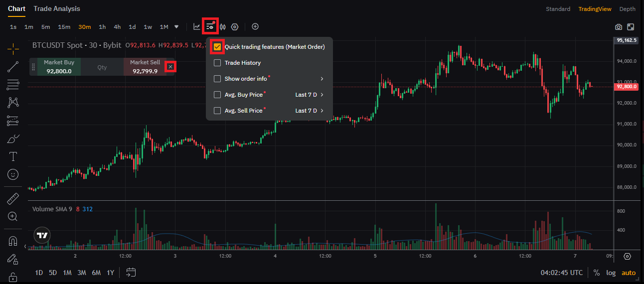The image size is (644, 284).
Task: Expand the Show order info submenu arrow
Action: 322,79
